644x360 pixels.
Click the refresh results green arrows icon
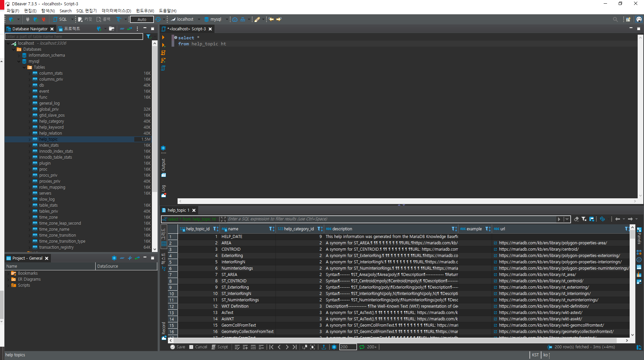click(362, 347)
